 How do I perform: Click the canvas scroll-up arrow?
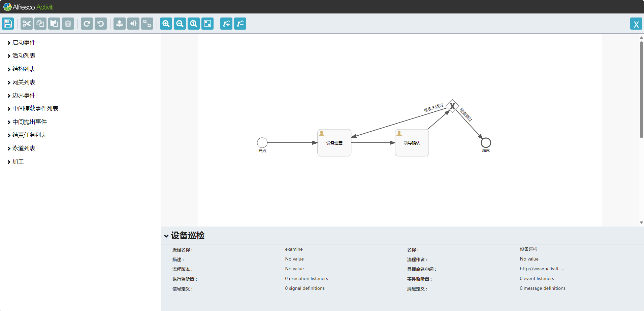(641, 37)
